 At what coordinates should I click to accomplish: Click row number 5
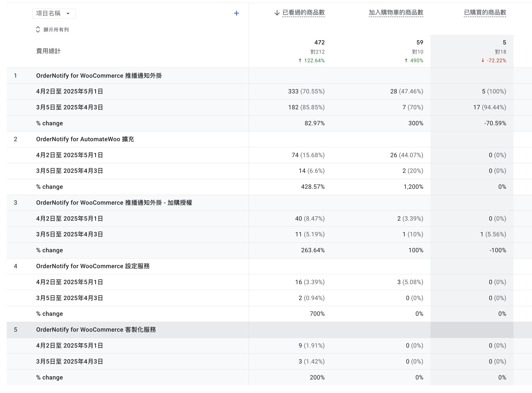pyautogui.click(x=15, y=330)
